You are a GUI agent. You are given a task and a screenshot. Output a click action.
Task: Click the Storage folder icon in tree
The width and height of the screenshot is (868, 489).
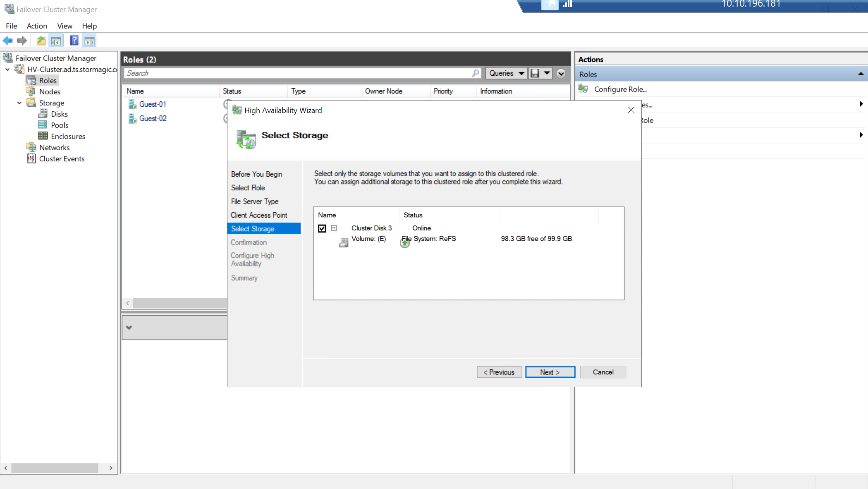click(31, 103)
